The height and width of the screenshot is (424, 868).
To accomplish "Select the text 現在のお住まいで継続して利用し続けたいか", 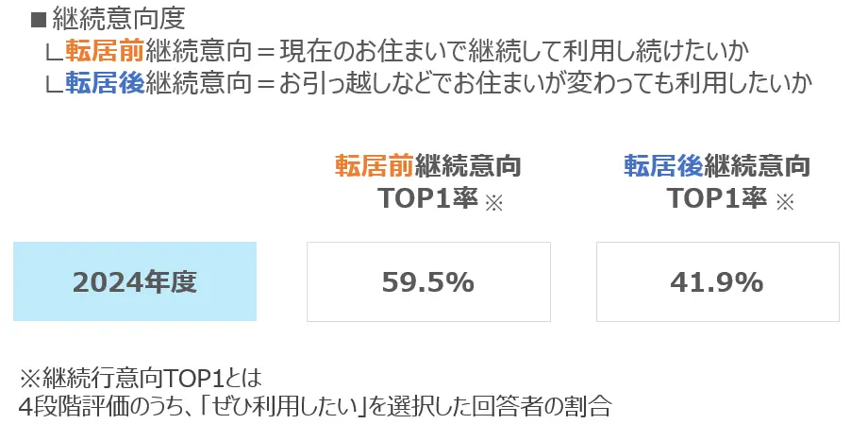I will pyautogui.click(x=513, y=52).
